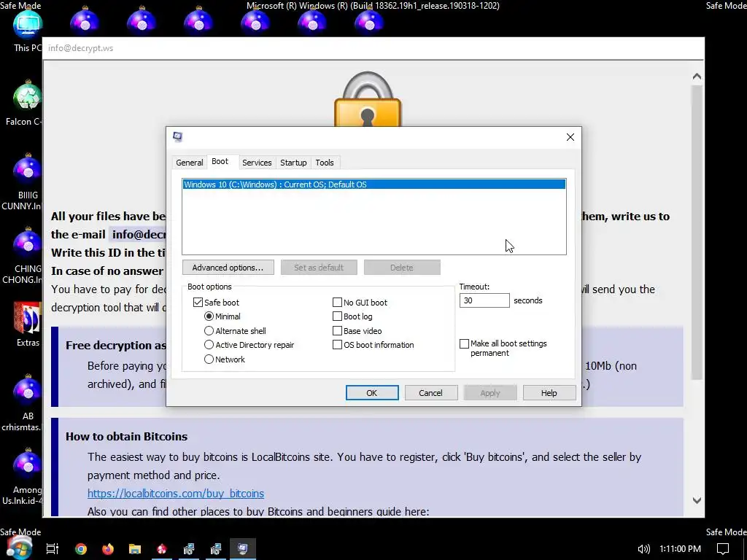Click the red ornament app in the taskbar
Image resolution: width=747 pixels, height=560 pixels.
(162, 548)
